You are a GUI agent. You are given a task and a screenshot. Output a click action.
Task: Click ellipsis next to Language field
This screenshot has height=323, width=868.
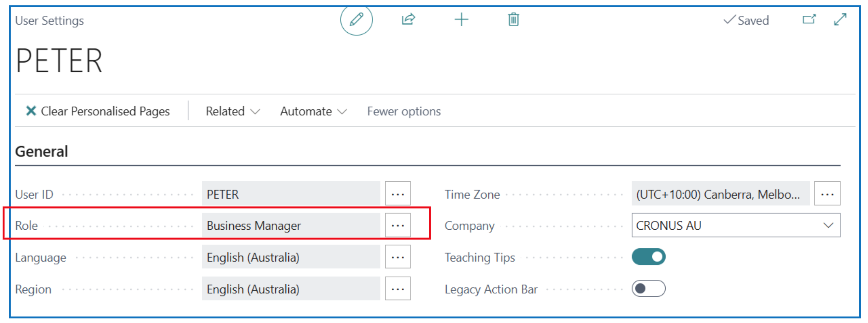[x=397, y=257]
